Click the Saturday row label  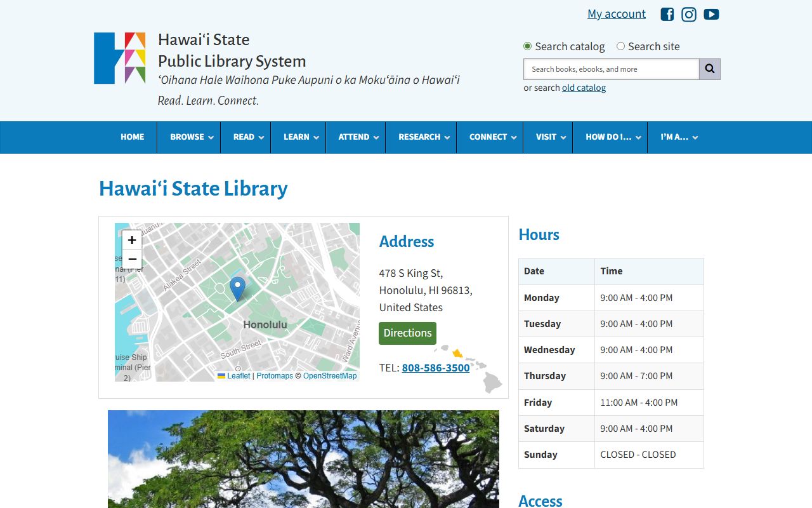tap(544, 429)
